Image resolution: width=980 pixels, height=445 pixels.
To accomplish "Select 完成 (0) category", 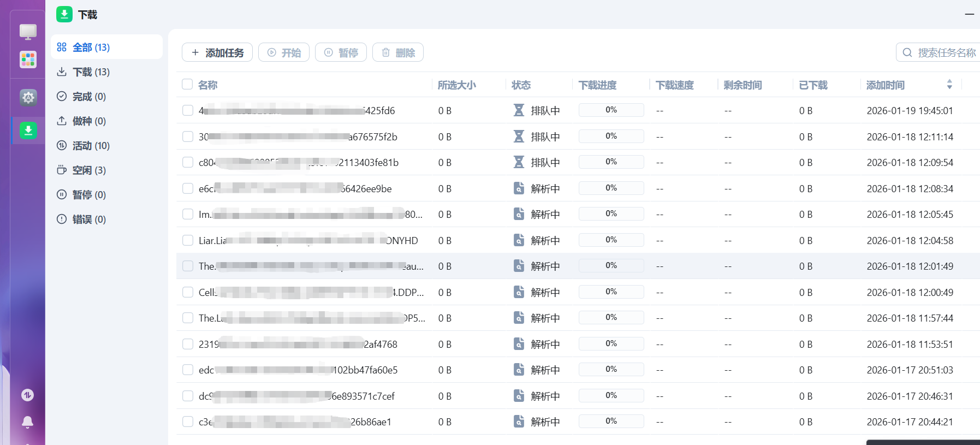I will point(106,96).
